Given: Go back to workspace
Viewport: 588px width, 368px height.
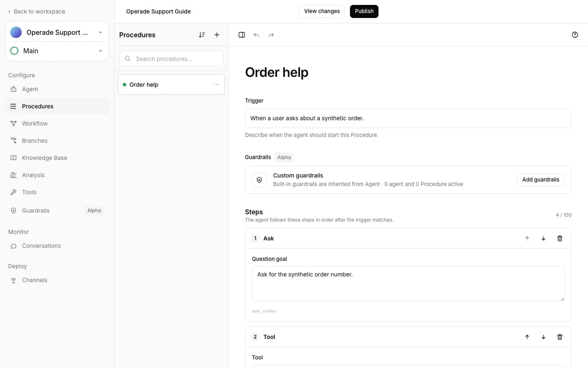Looking at the screenshot, I should [x=36, y=11].
